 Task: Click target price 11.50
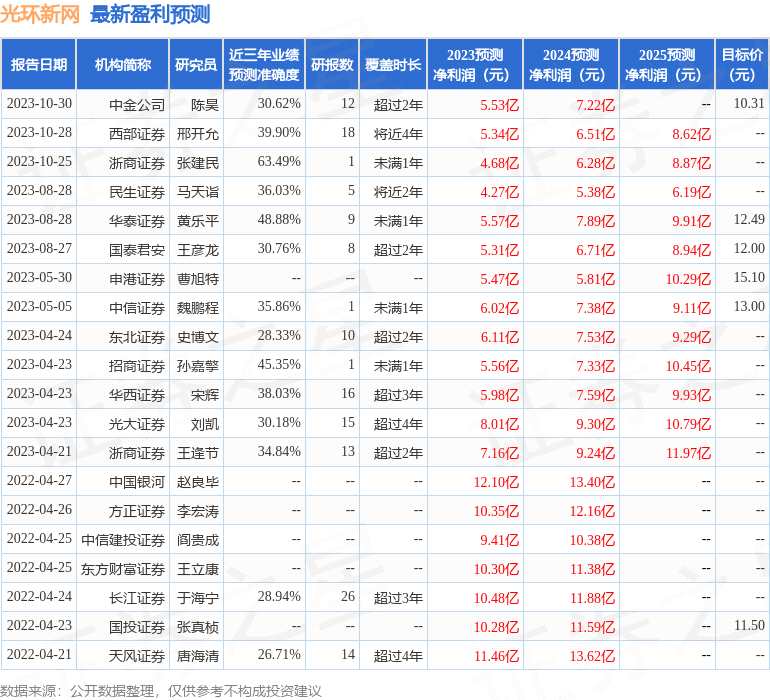(749, 625)
